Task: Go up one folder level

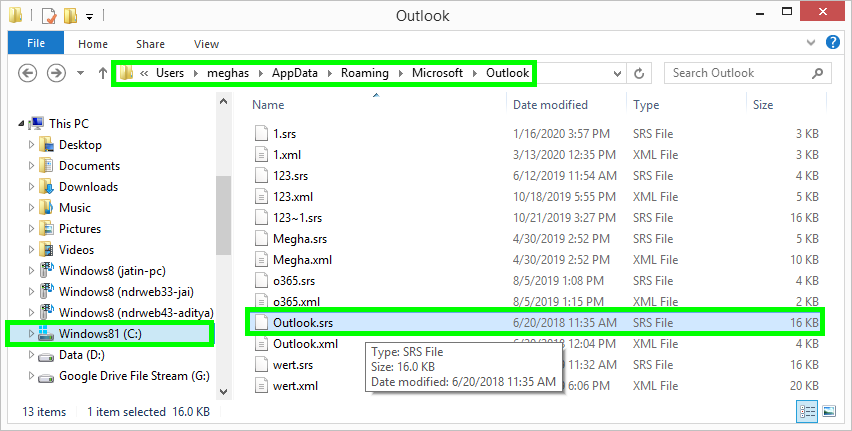Action: pos(102,73)
